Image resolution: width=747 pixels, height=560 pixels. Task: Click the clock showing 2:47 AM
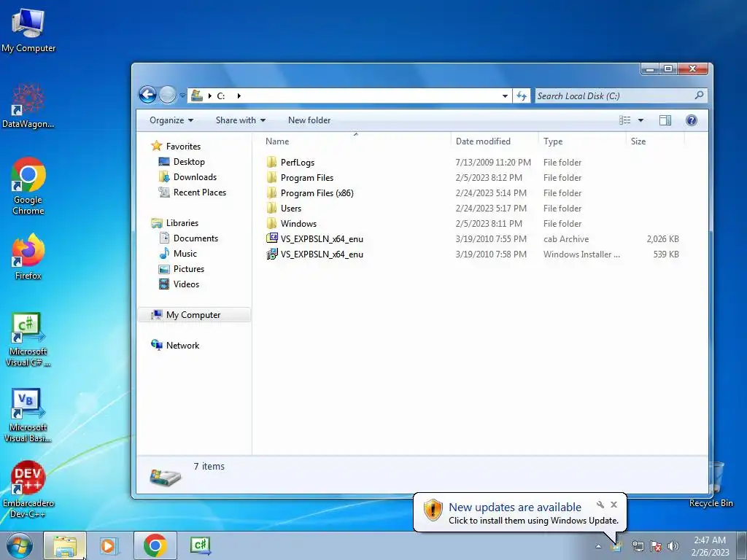pos(710,540)
